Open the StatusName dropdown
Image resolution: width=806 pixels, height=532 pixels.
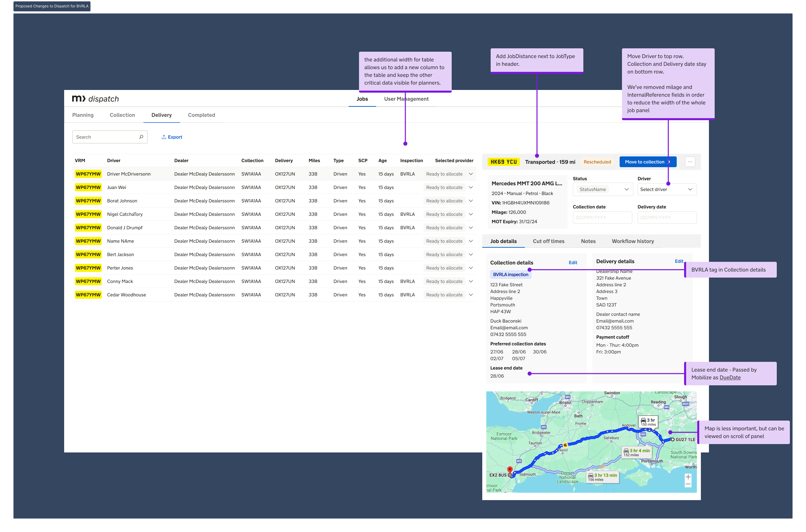point(603,189)
